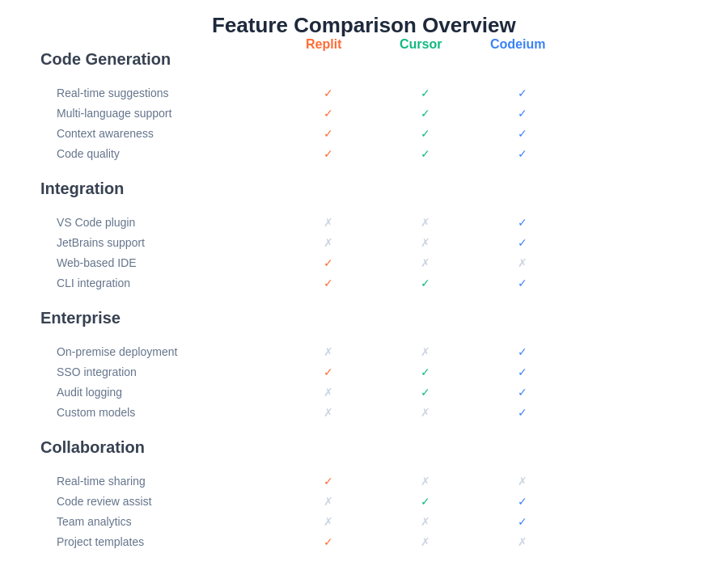The width and height of the screenshot is (728, 566).
Task: Click the Enterprise section heading
Action: point(80,318)
